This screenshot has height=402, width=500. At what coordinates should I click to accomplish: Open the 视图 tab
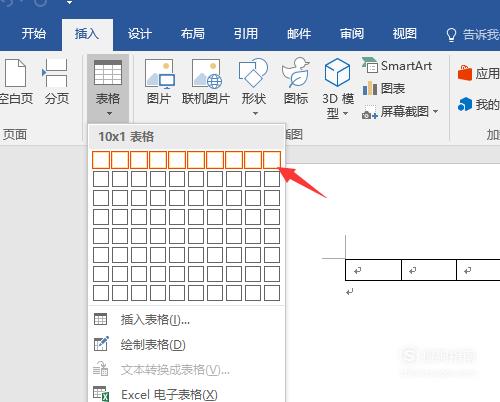pyautogui.click(x=405, y=34)
